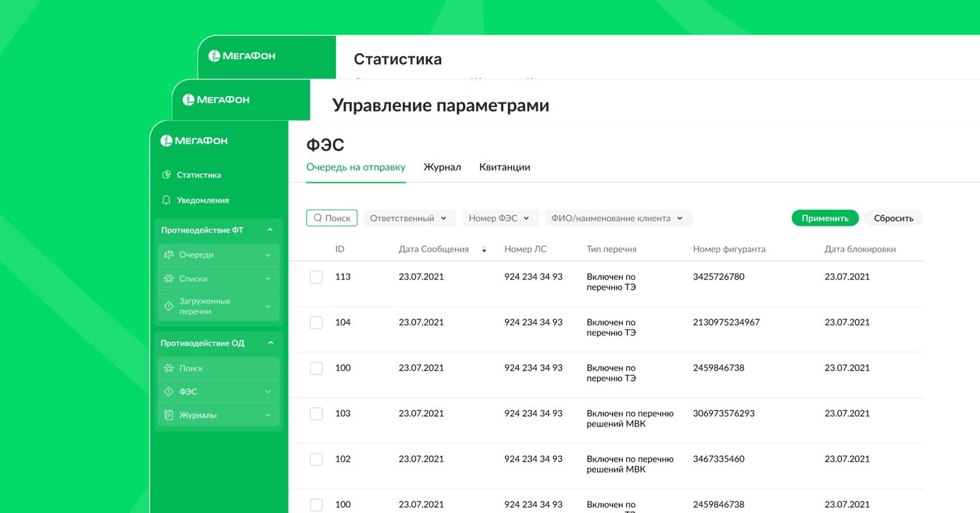Click the ФЭС page heading
This screenshot has width=980, height=513.
(325, 145)
